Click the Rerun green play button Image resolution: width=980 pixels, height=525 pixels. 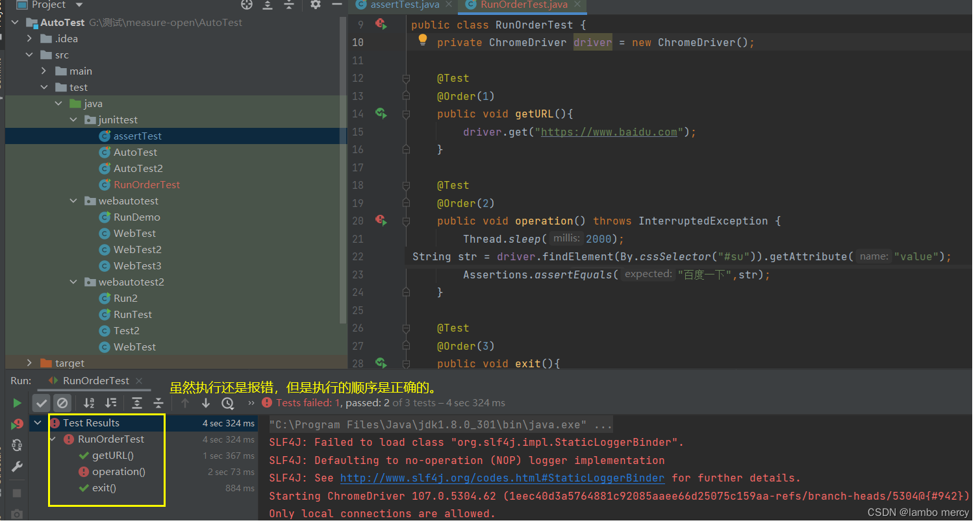[x=17, y=403]
